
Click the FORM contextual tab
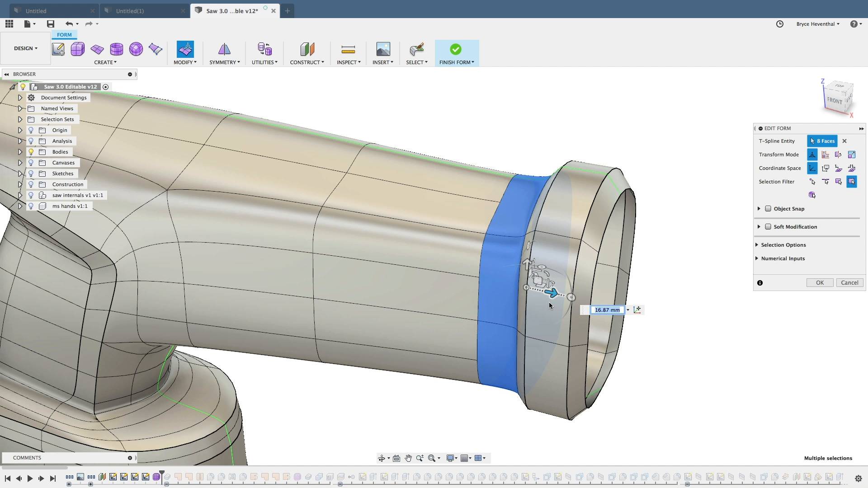coord(64,34)
